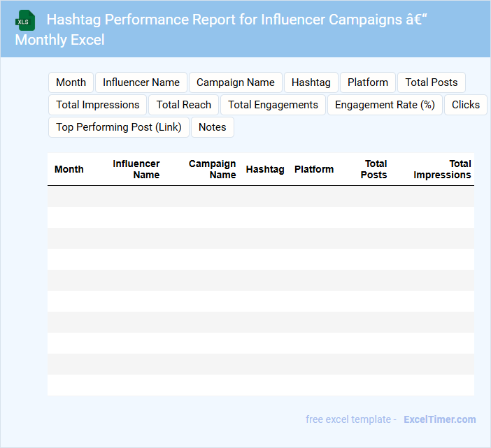The height and width of the screenshot is (448, 491).
Task: Select Top Performing Post (Link) chip
Action: click(x=119, y=127)
